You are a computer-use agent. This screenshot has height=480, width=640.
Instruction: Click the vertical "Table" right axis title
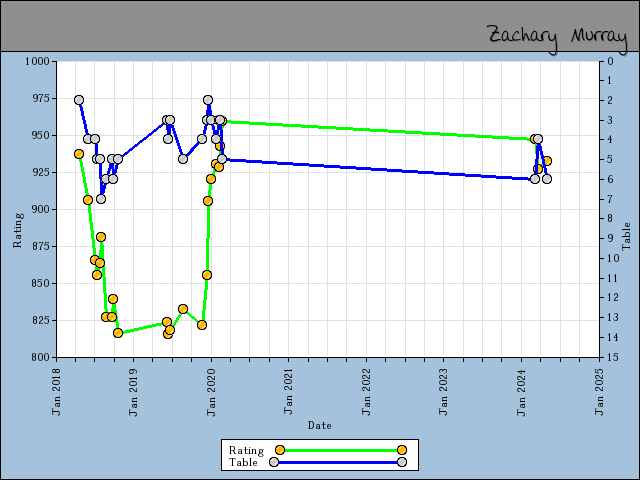[627, 236]
